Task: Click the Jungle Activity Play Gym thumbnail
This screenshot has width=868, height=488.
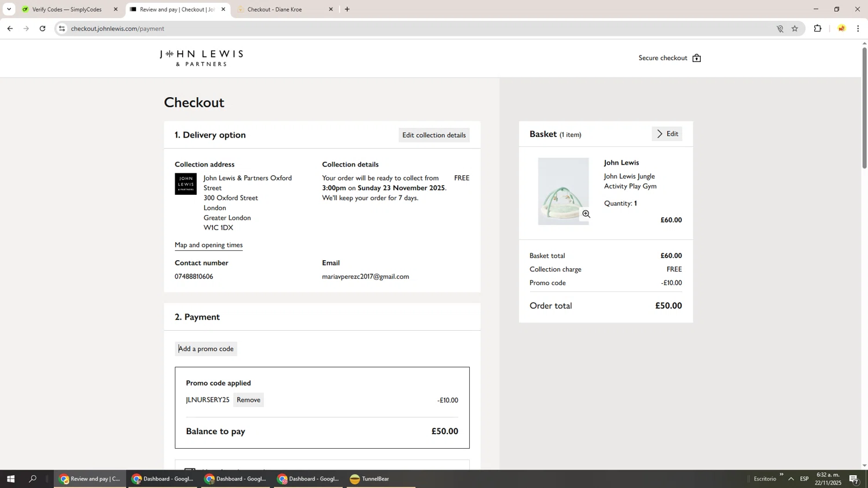Action: tap(562, 191)
